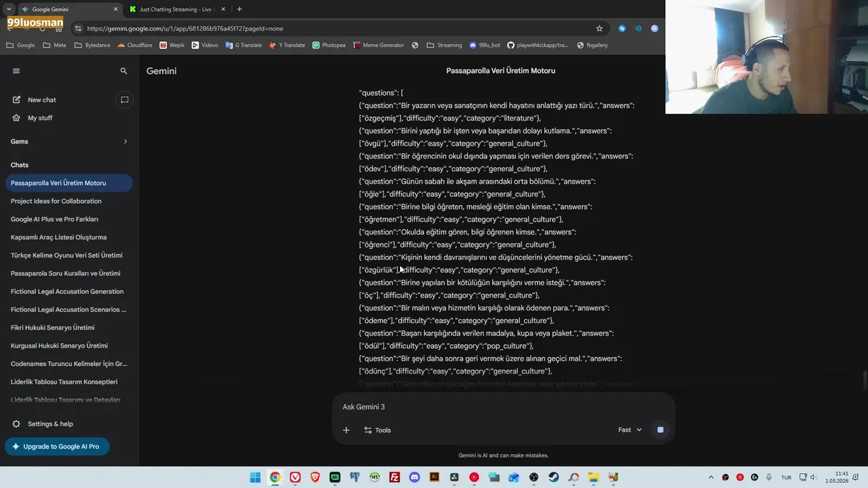Open the Y Translate bookmark

(x=287, y=45)
